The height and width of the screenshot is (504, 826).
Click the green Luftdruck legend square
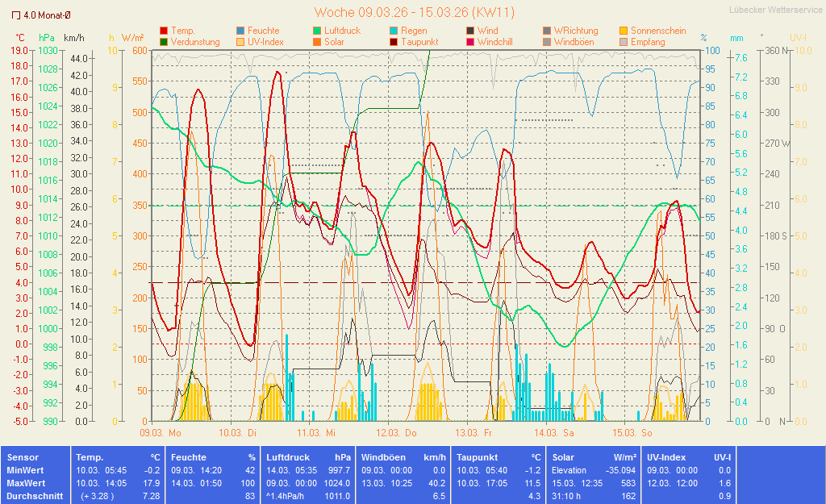tap(317, 31)
